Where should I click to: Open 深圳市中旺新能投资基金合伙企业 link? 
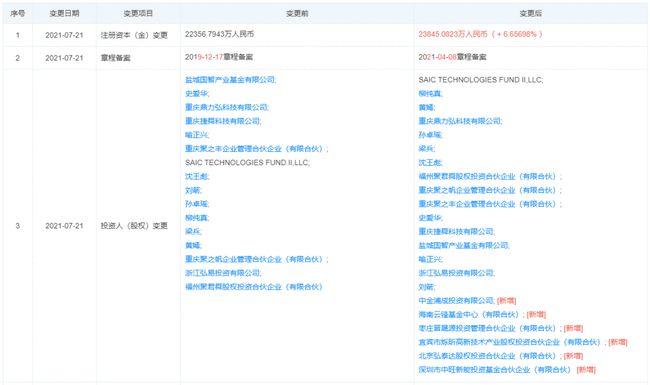495,370
